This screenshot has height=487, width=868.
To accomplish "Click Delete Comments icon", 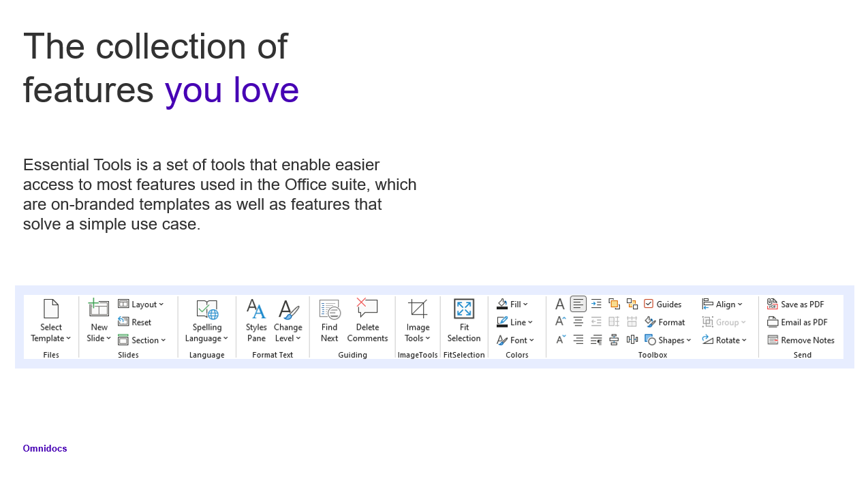I will tap(367, 309).
